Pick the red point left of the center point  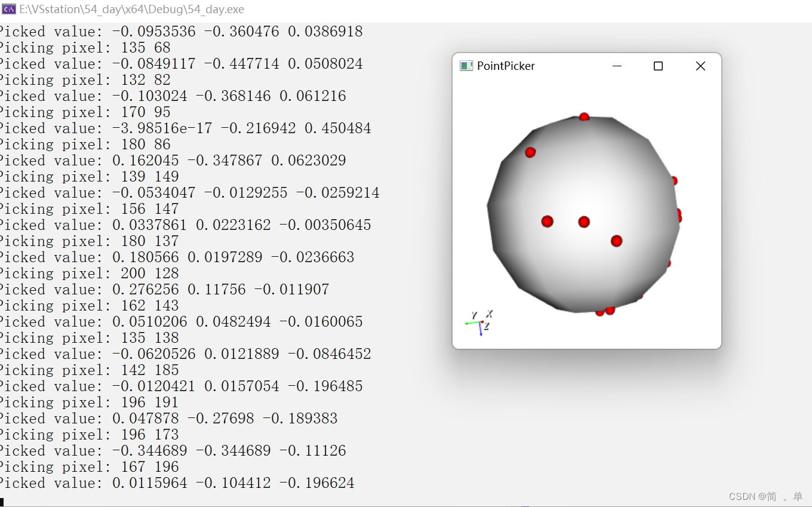(547, 221)
